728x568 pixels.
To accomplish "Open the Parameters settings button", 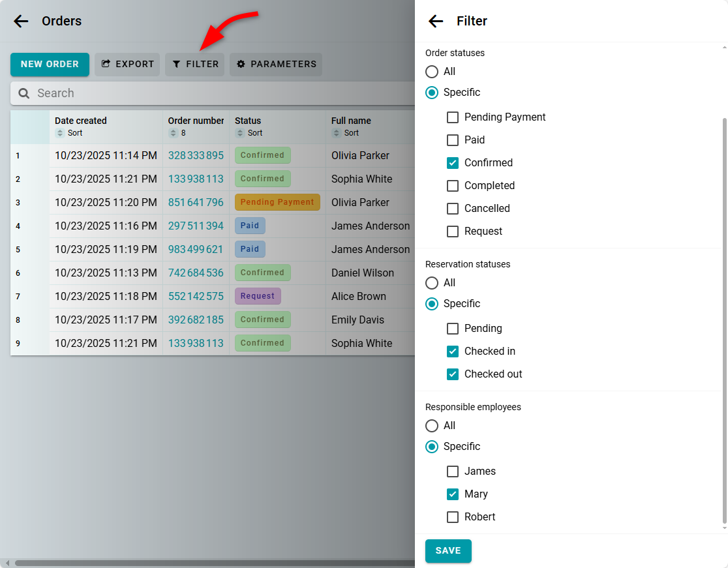I will (x=276, y=64).
